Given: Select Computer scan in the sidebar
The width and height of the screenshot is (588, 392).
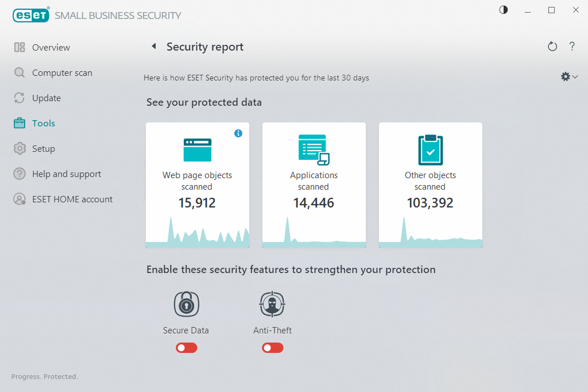Looking at the screenshot, I should tap(61, 73).
